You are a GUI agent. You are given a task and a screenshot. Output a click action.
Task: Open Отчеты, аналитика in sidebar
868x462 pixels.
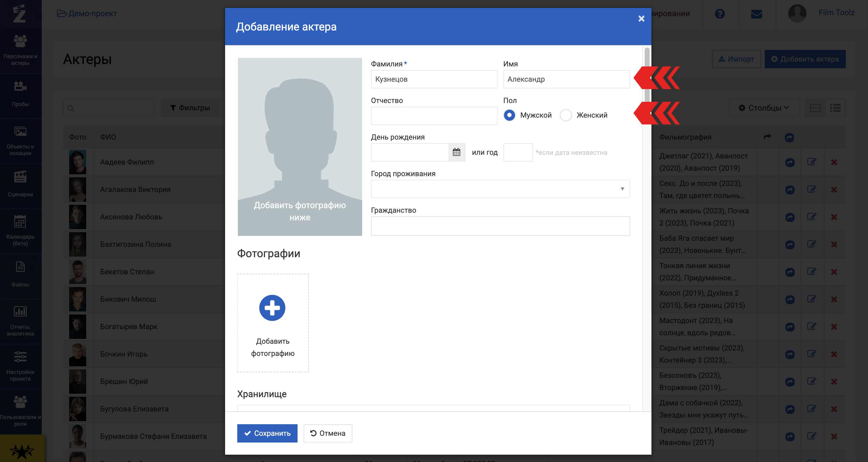pos(20,321)
